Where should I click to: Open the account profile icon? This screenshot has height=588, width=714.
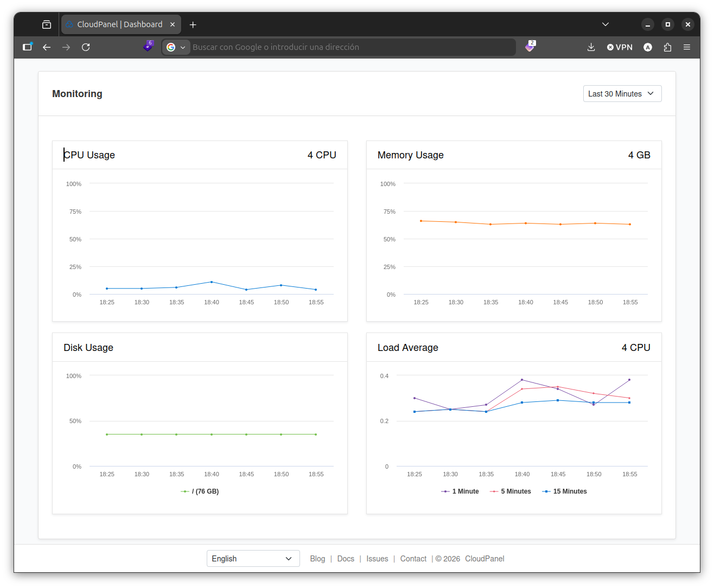pyautogui.click(x=648, y=47)
